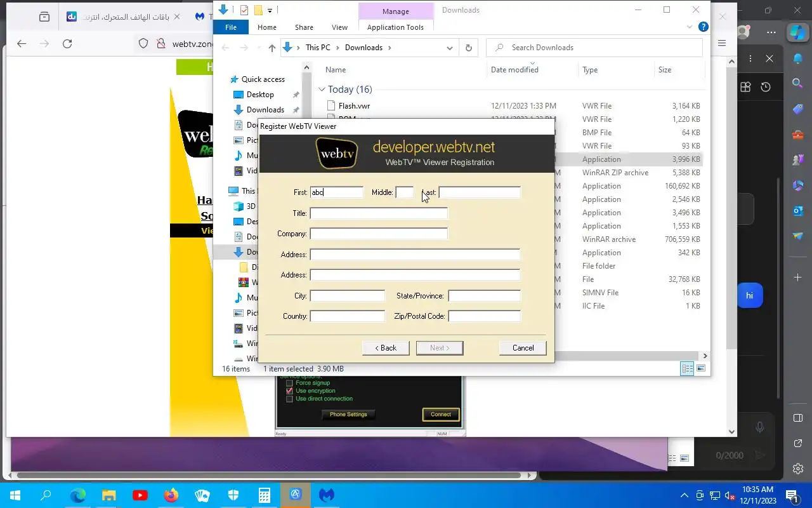Open pinned Downloads under Quick access
The height and width of the screenshot is (508, 812).
pyautogui.click(x=265, y=110)
